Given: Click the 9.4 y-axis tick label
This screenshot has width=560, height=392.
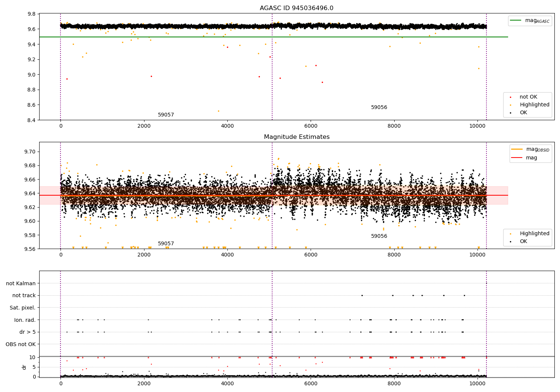Looking at the screenshot, I should (x=32, y=44).
